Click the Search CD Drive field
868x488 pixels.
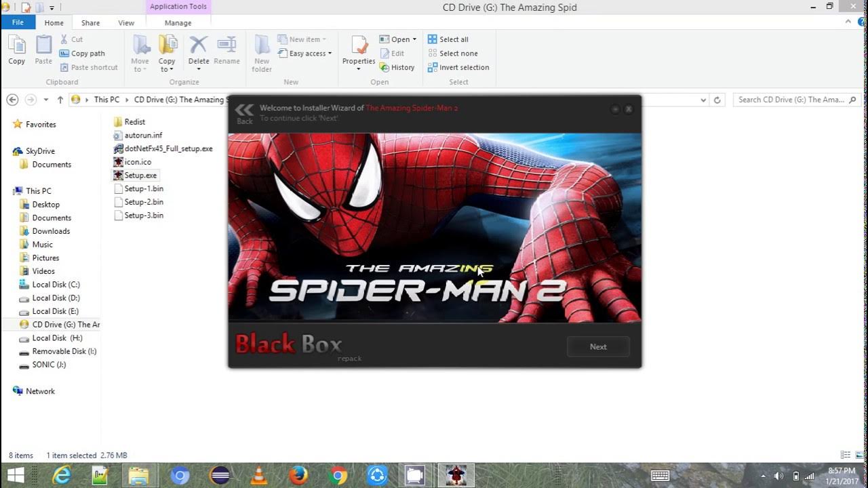tap(796, 100)
